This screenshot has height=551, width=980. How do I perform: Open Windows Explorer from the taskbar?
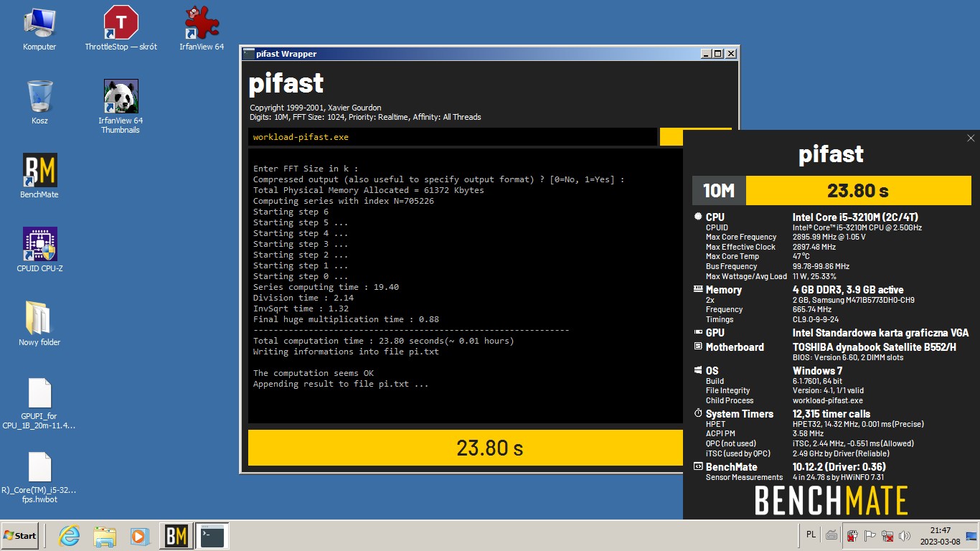pyautogui.click(x=105, y=536)
